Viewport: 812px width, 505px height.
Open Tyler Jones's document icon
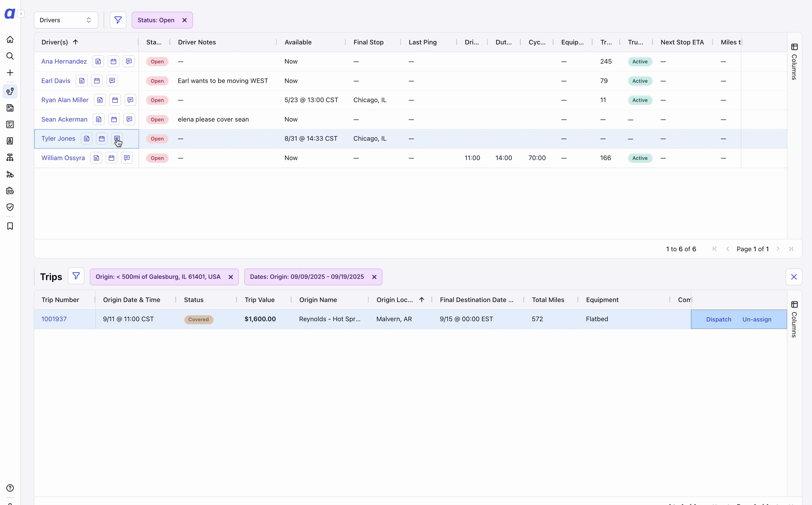[87, 139]
